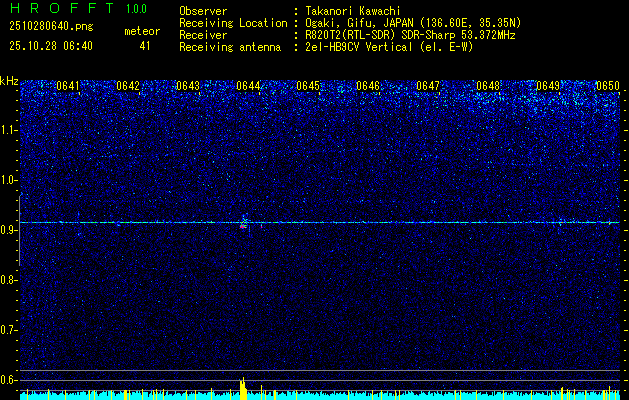Click the 0.7 frequency axis label

[9, 329]
